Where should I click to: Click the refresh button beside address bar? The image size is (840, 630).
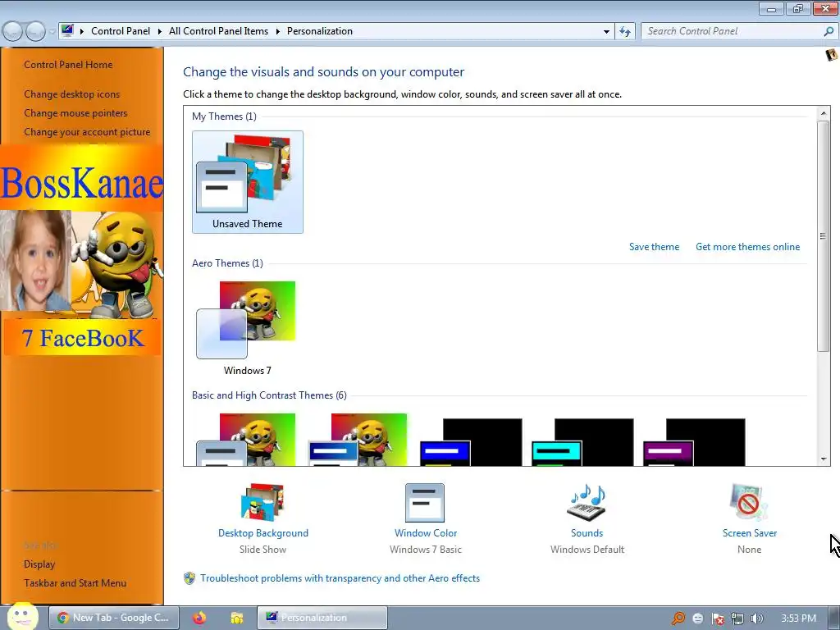click(x=624, y=31)
